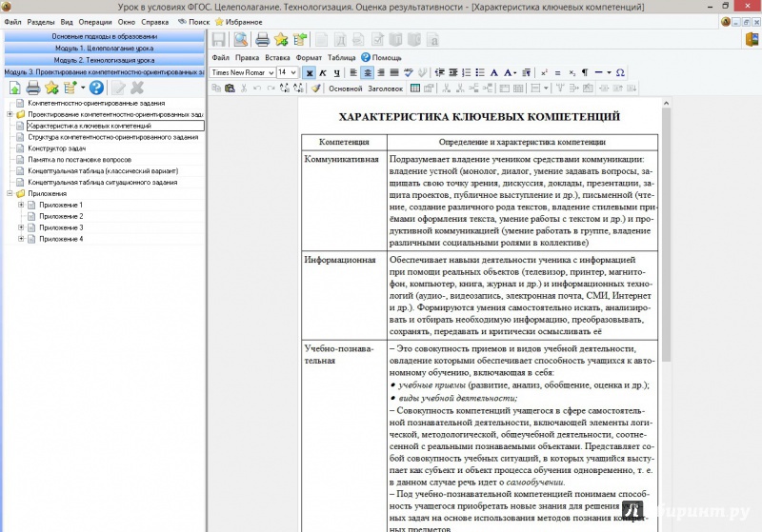This screenshot has height=532, width=762.
Task: Switch to Модуль 2. Технологизация урока section
Action: (x=105, y=60)
